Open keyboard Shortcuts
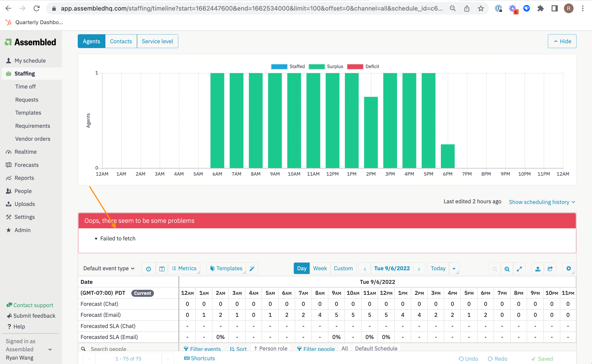This screenshot has height=364, width=592. [x=199, y=358]
